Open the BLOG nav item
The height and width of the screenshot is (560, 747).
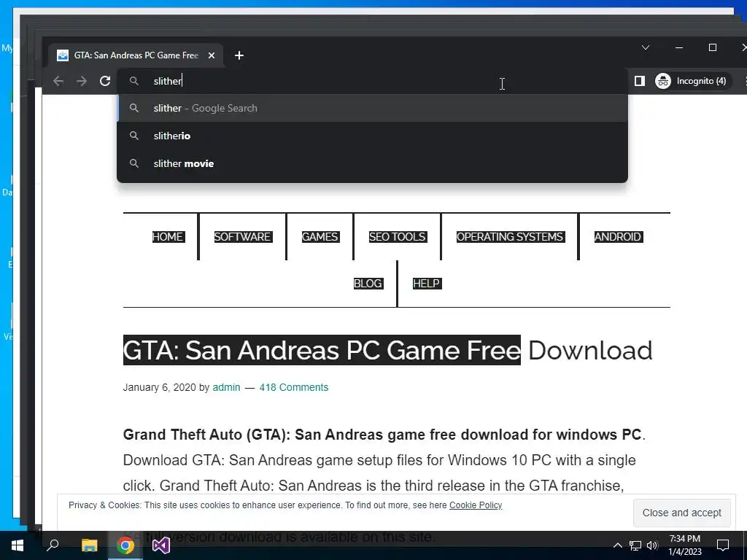pos(368,284)
